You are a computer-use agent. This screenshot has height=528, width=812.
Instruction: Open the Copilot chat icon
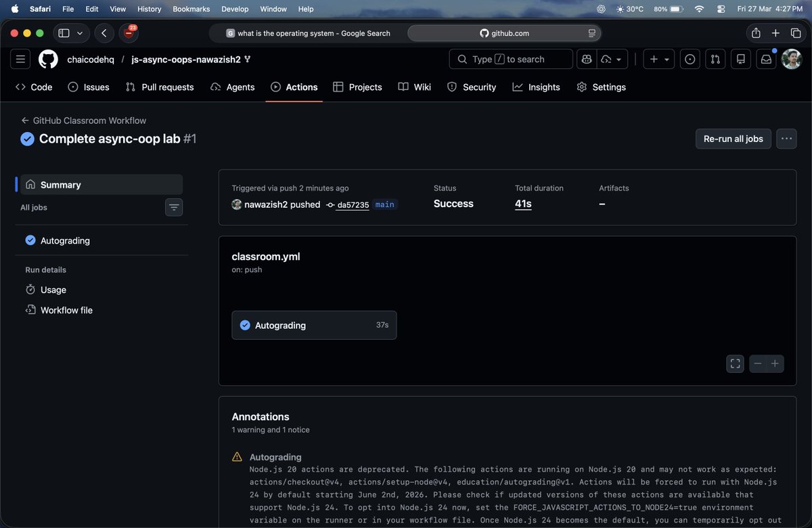pos(586,60)
